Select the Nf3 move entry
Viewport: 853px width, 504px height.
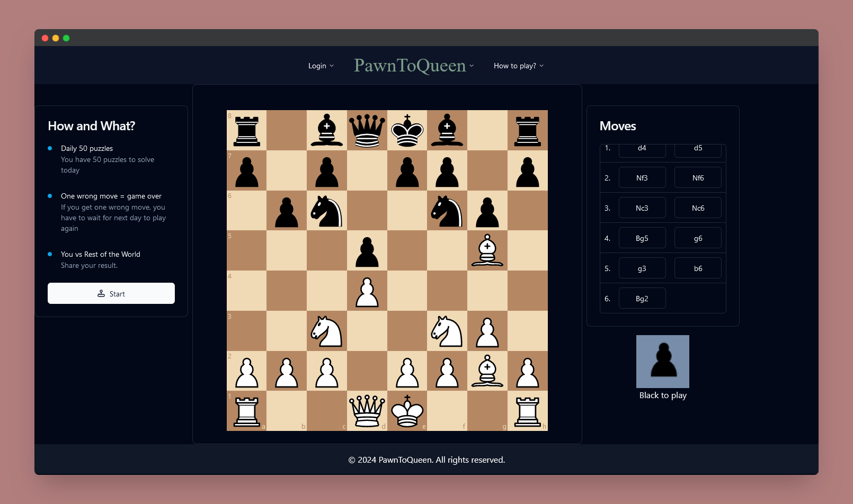click(x=642, y=178)
